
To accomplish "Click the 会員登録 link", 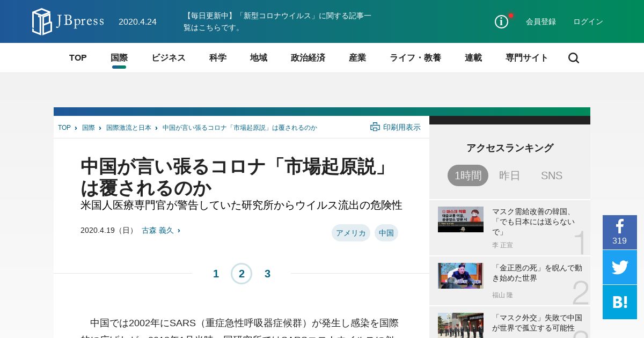I will coord(541,21).
